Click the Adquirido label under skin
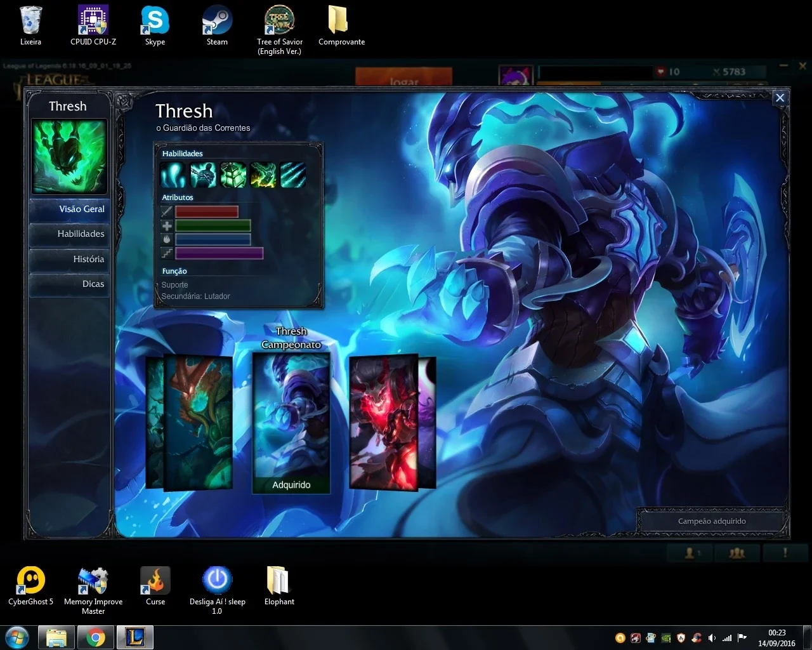Screen dimensions: 812x650 point(291,485)
